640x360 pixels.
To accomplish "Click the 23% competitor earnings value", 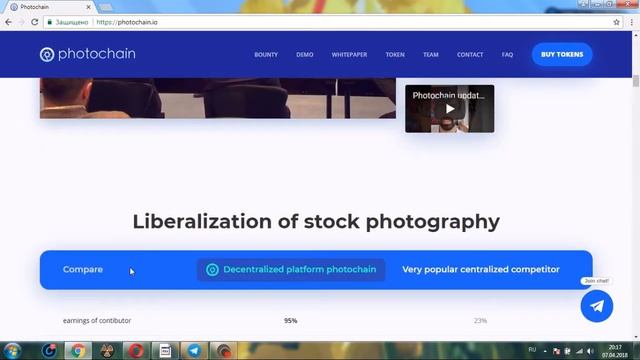I will tap(480, 321).
